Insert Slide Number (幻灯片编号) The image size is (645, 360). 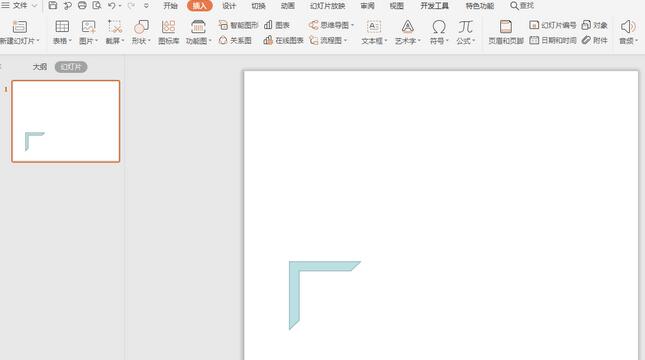click(552, 25)
